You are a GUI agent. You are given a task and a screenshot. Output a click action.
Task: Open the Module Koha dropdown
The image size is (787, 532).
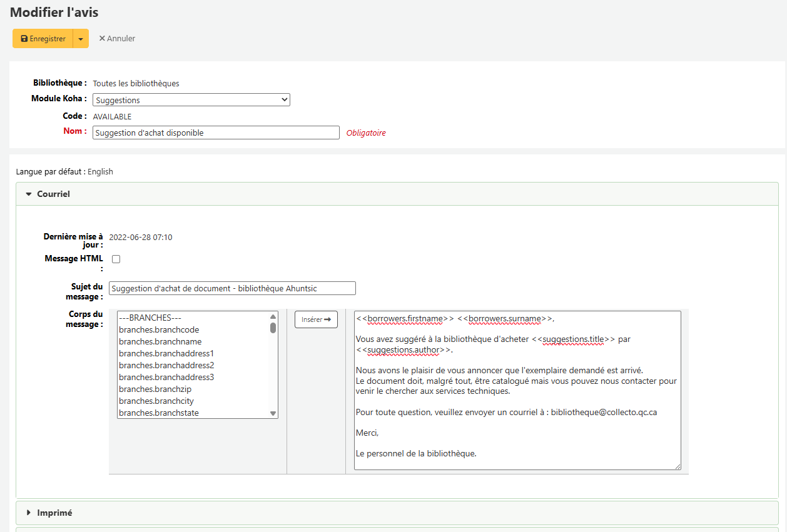tap(191, 100)
